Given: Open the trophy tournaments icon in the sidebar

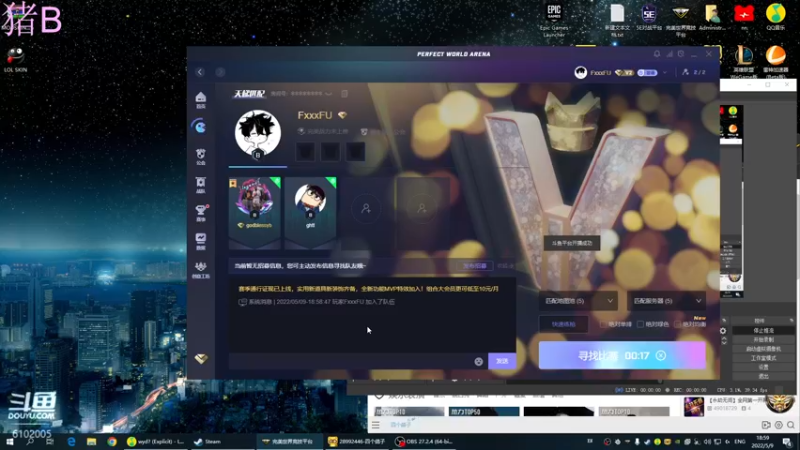Looking at the screenshot, I should pos(201,213).
